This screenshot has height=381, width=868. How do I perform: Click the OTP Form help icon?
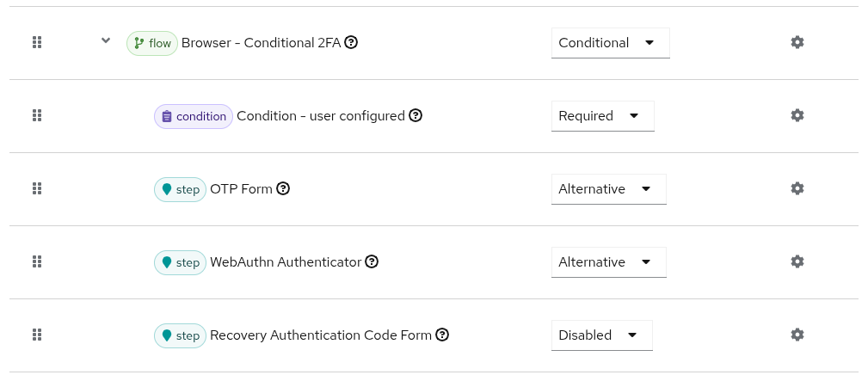tap(283, 188)
